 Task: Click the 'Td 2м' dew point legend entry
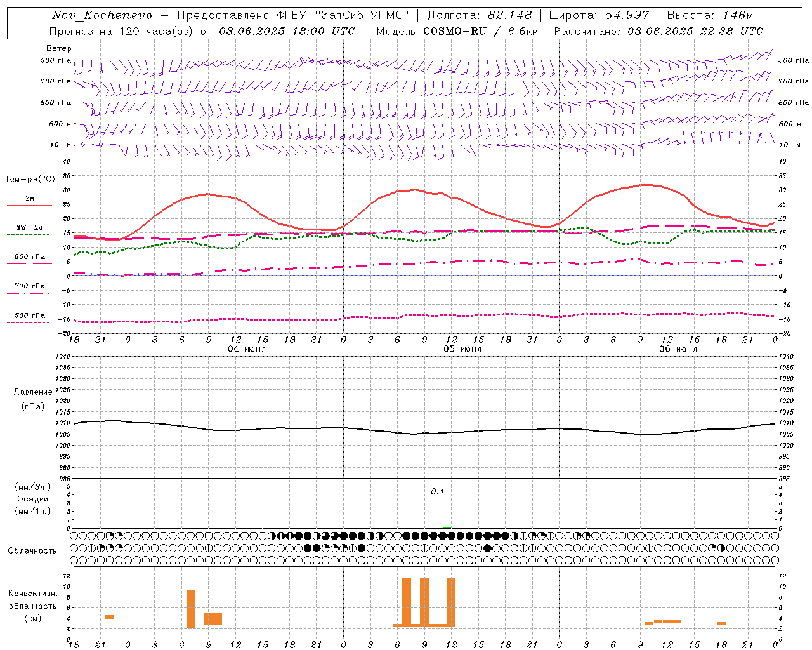[x=29, y=227]
